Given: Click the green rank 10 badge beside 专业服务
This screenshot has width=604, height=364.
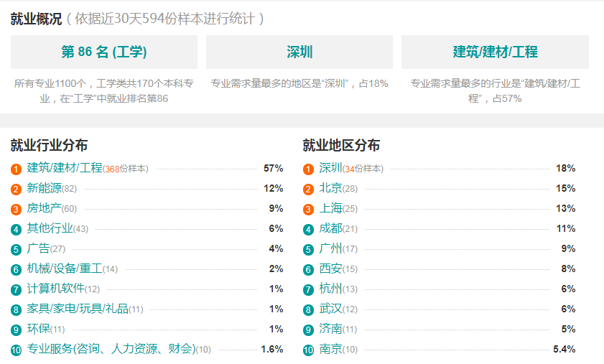Looking at the screenshot, I should pyautogui.click(x=17, y=350).
